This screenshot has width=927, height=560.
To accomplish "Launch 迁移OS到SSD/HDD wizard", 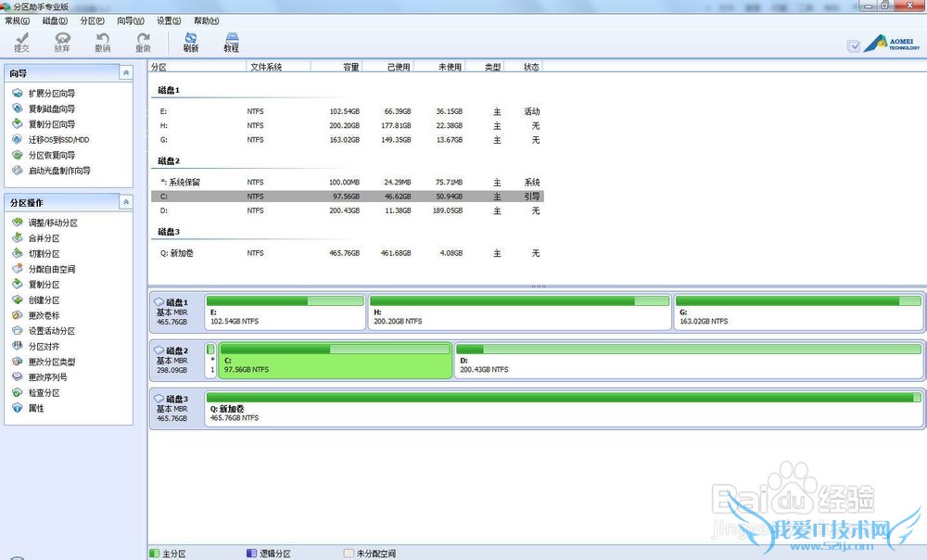I will pos(57,140).
